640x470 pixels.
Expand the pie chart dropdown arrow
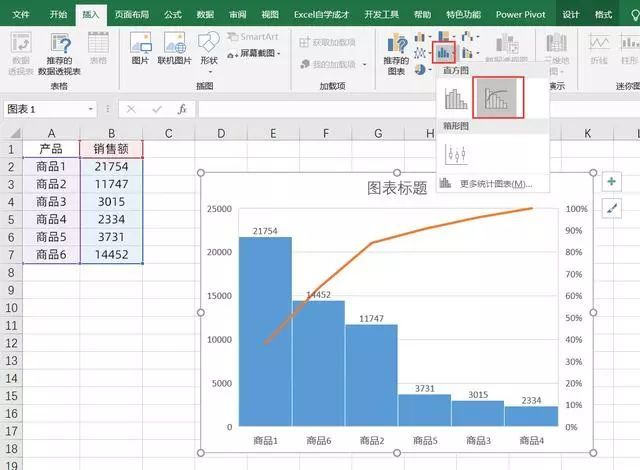429,70
